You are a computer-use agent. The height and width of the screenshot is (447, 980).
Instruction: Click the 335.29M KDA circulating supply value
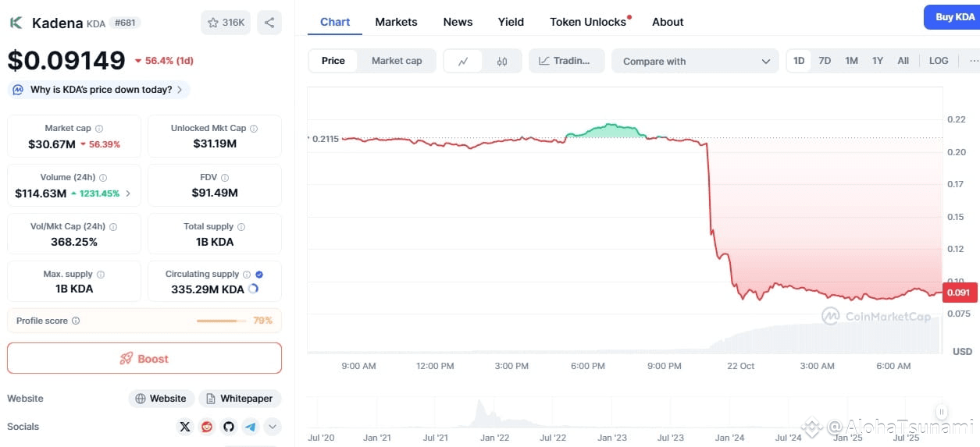(208, 289)
